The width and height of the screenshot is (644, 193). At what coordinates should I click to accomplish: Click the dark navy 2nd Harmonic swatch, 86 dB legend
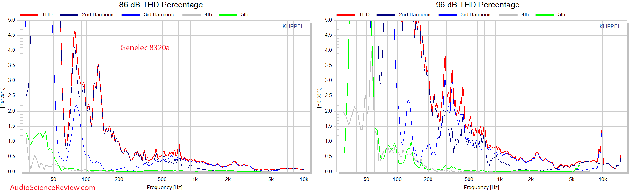click(69, 15)
